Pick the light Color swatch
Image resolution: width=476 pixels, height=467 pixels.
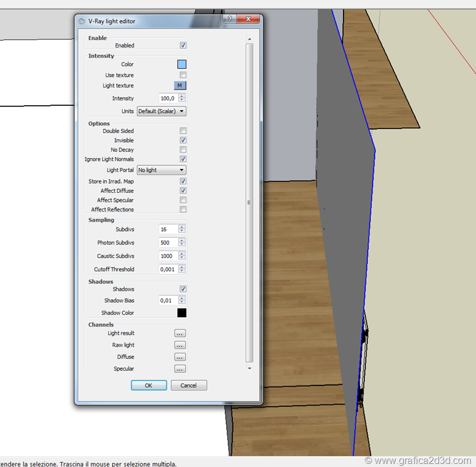pyautogui.click(x=182, y=64)
